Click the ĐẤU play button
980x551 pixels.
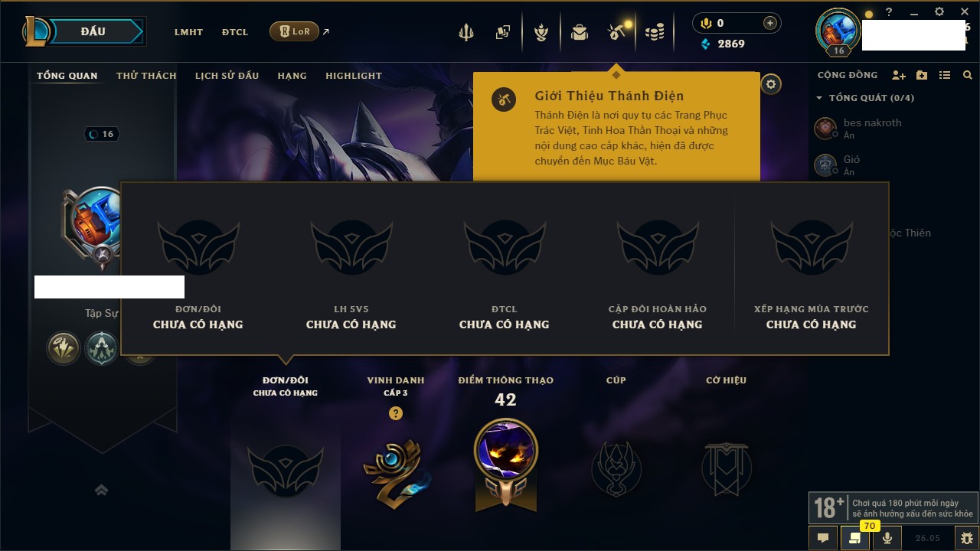coord(93,31)
